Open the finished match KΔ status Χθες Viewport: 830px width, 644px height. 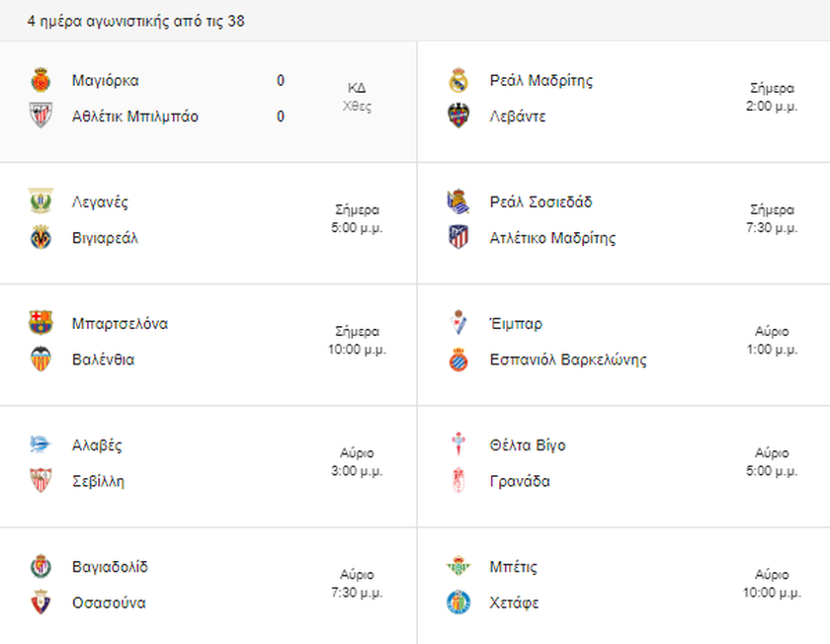pyautogui.click(x=357, y=97)
